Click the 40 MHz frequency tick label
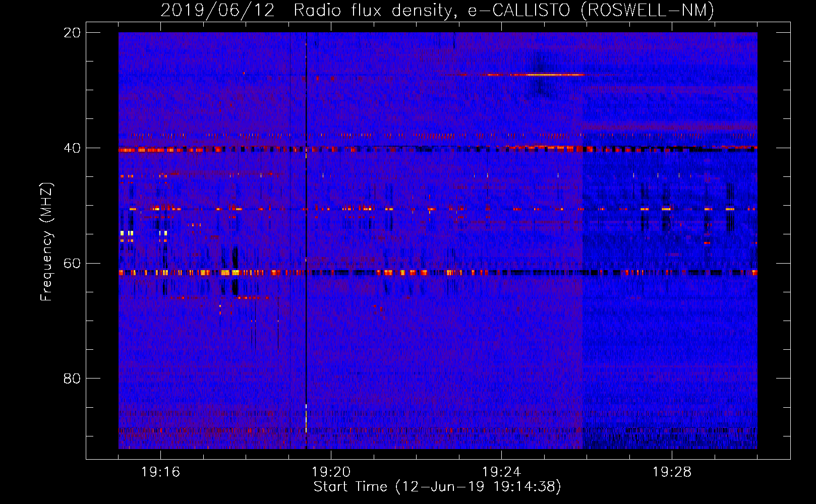816x504 pixels. click(x=72, y=148)
